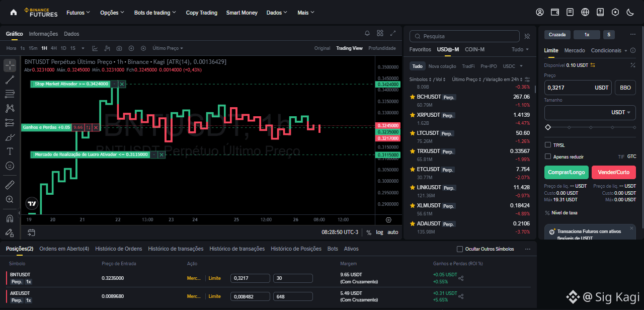Expand the Mais header menu
Screen dimensions: 644x310
coord(306,12)
